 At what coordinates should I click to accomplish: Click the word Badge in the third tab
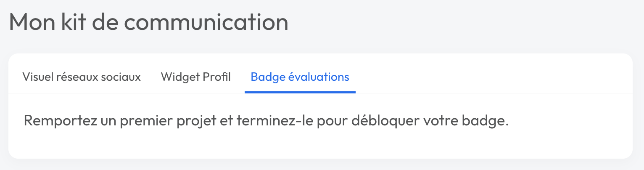point(265,77)
